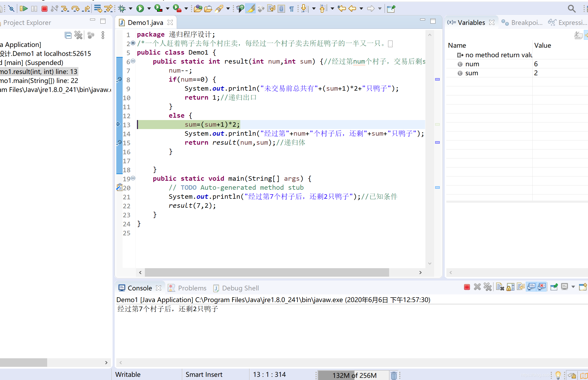The height and width of the screenshot is (380, 588).
Task: Open the Project Explorer view menu
Action: (103, 35)
